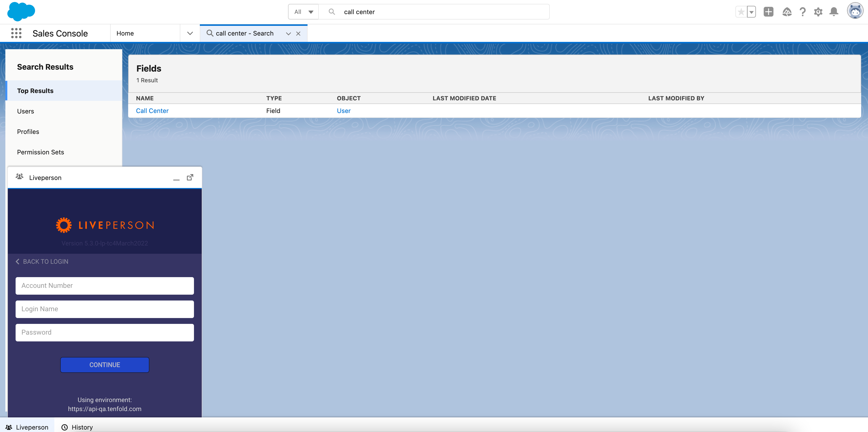Click the Salesforce cloud logo
This screenshot has width=868, height=432.
21,11
